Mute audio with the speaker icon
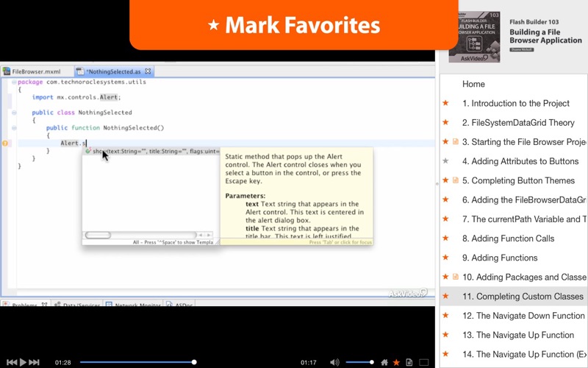The width and height of the screenshot is (588, 368). (x=334, y=362)
